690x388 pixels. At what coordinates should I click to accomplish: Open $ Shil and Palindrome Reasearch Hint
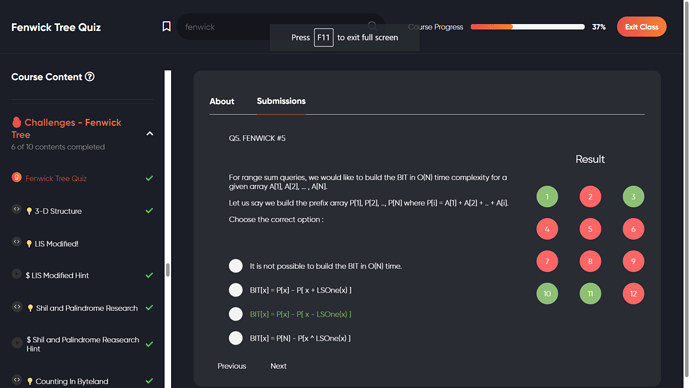pyautogui.click(x=82, y=344)
